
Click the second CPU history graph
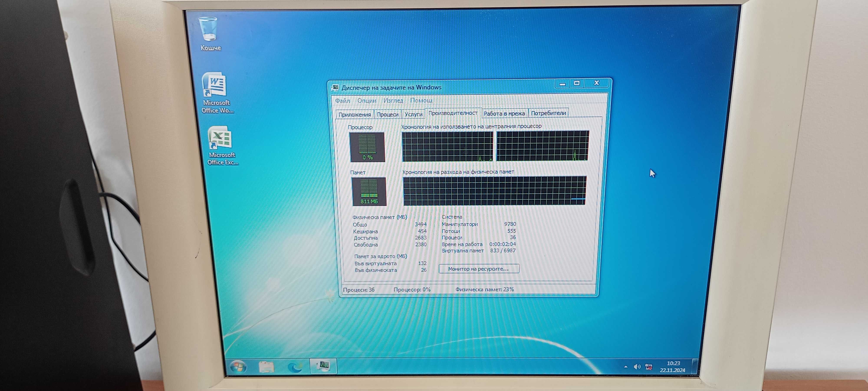(542, 146)
